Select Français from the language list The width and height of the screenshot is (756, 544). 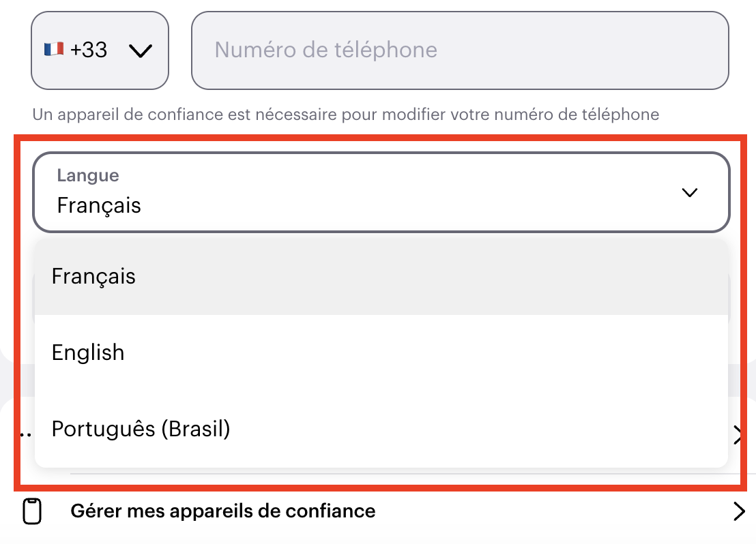93,277
